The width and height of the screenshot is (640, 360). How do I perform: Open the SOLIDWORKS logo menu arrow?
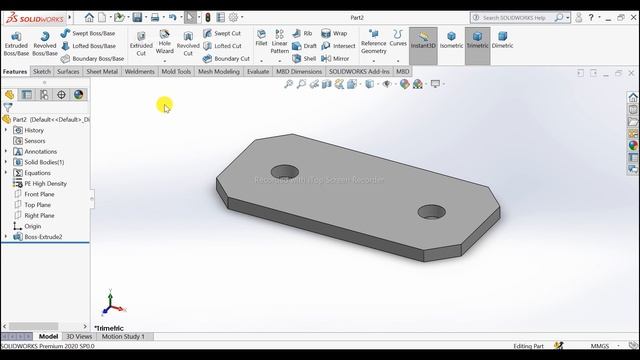pyautogui.click(x=69, y=18)
